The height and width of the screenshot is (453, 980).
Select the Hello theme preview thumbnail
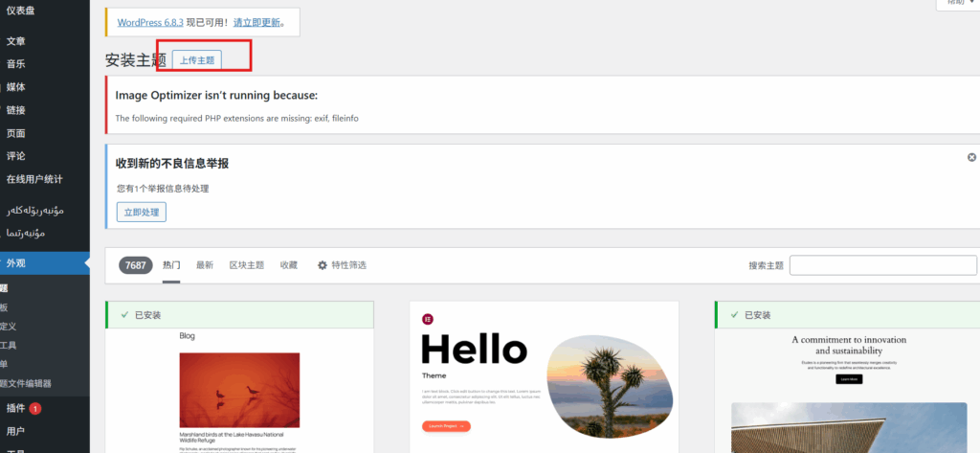coord(544,383)
